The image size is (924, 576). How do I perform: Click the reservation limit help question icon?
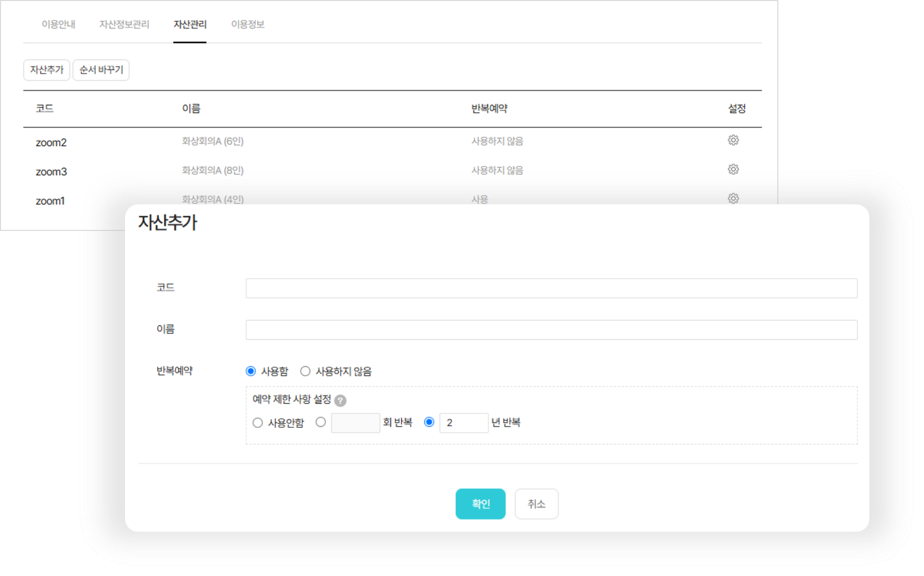click(x=340, y=400)
